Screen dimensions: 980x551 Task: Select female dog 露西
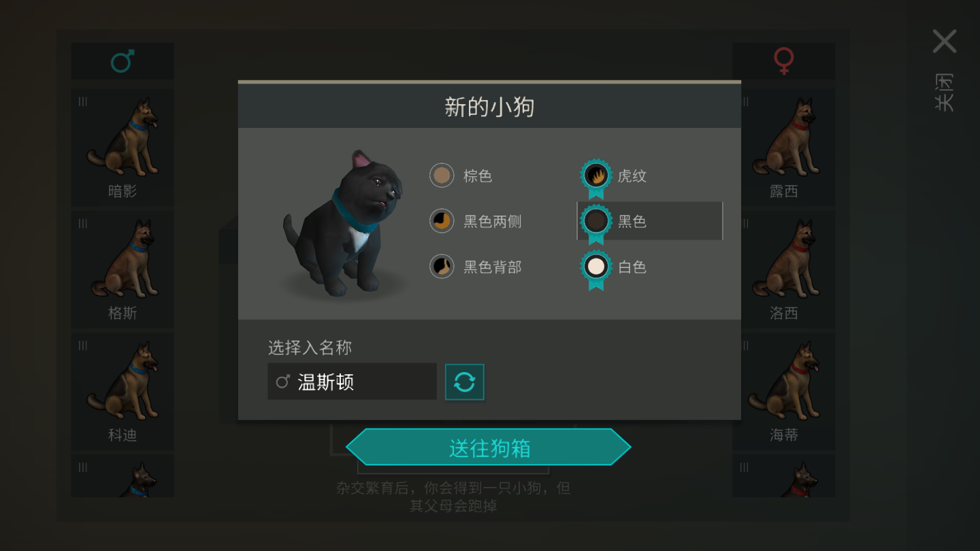point(784,148)
